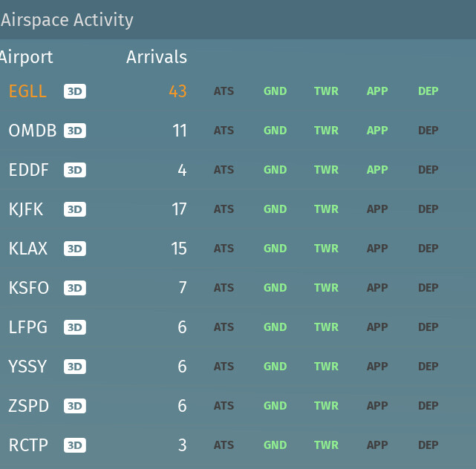
Task: Click the 3D badge beside YSSY
Action: click(75, 367)
